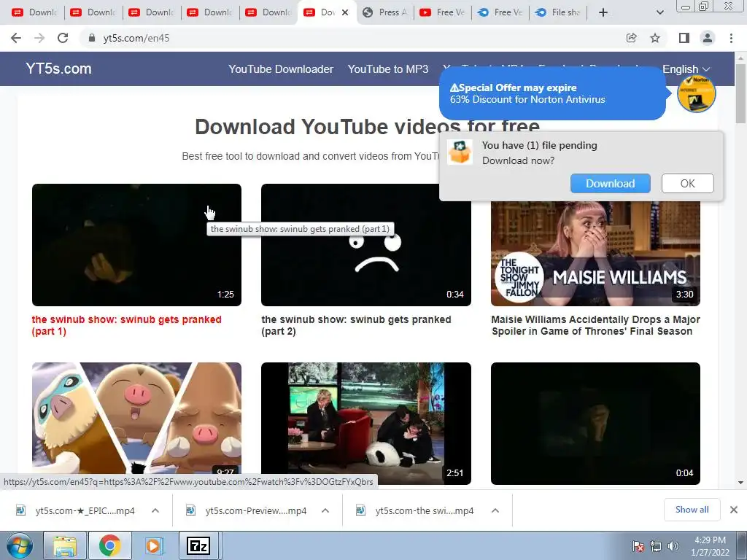
Task: Click the pending file box icon
Action: pyautogui.click(x=460, y=152)
